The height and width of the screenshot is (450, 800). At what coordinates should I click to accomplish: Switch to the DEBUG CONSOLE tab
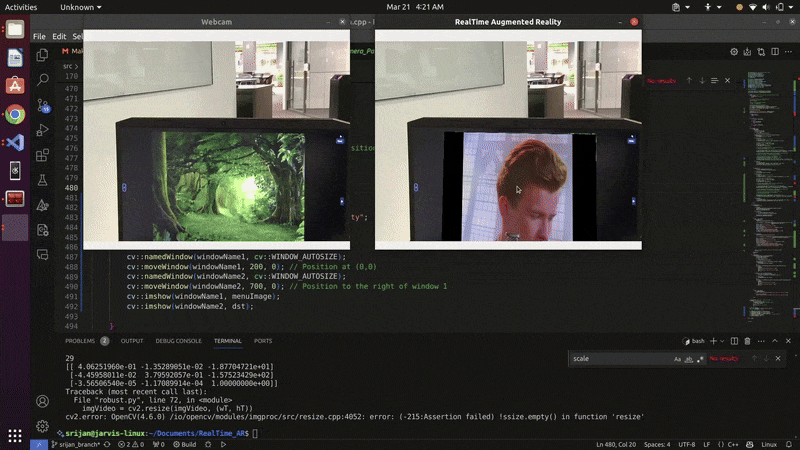(178, 341)
